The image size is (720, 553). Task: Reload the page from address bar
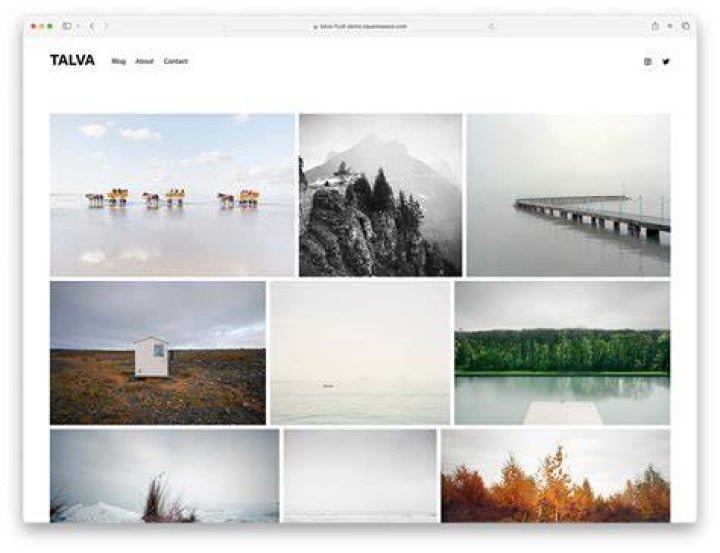click(x=491, y=27)
